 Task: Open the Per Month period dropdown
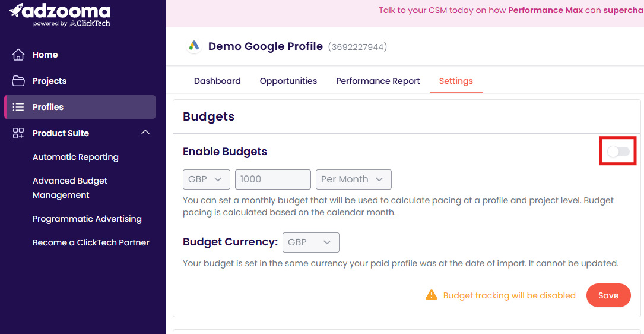click(354, 179)
